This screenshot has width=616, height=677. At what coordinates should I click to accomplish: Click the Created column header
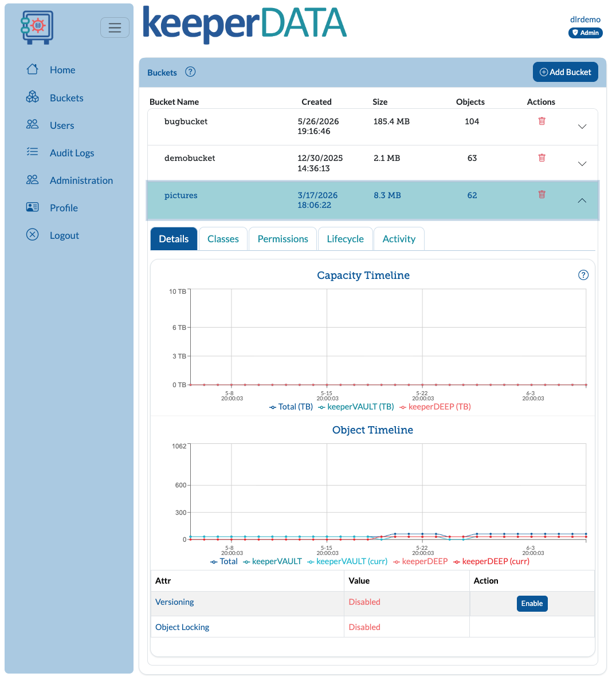click(x=316, y=102)
